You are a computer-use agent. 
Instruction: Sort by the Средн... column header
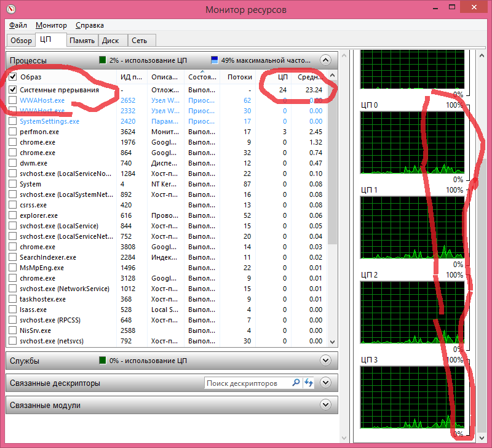[309, 77]
